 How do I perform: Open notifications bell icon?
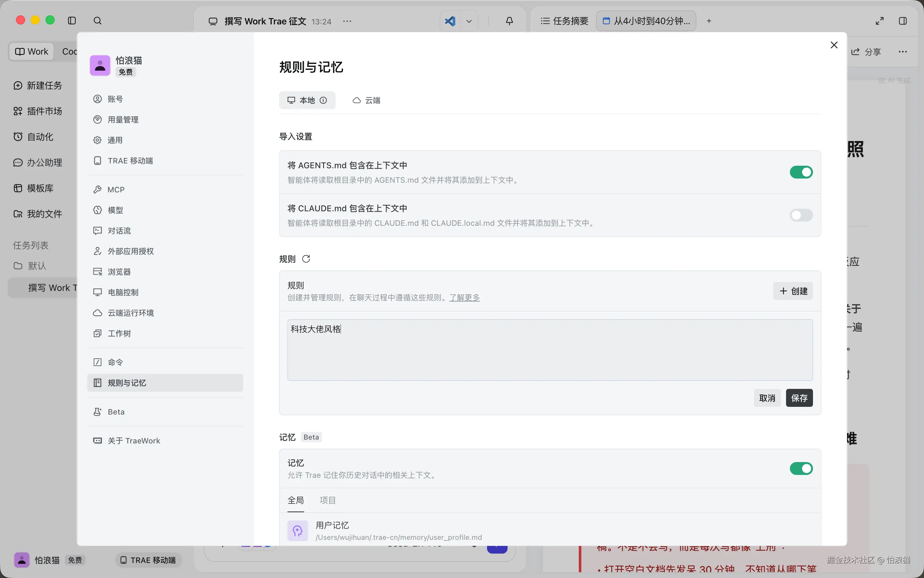click(x=509, y=21)
